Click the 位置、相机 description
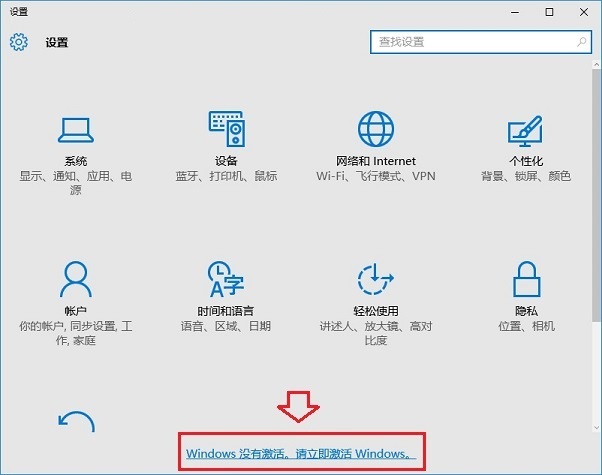 point(526,326)
